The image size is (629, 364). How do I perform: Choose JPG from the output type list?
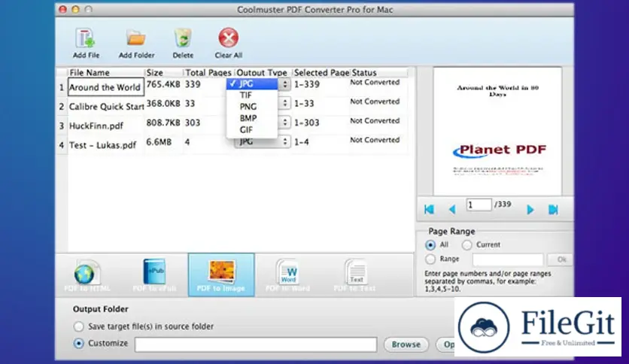point(252,83)
